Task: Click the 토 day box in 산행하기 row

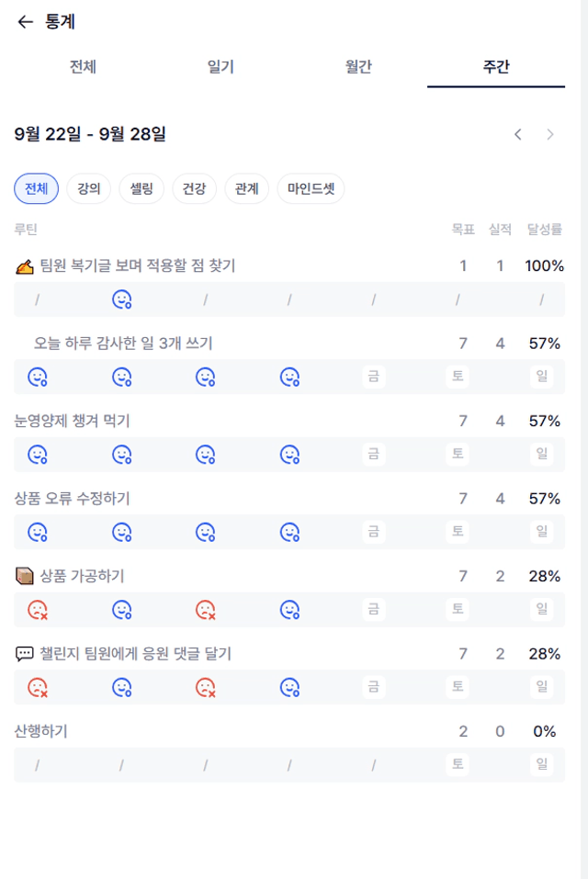Action: pyautogui.click(x=457, y=764)
